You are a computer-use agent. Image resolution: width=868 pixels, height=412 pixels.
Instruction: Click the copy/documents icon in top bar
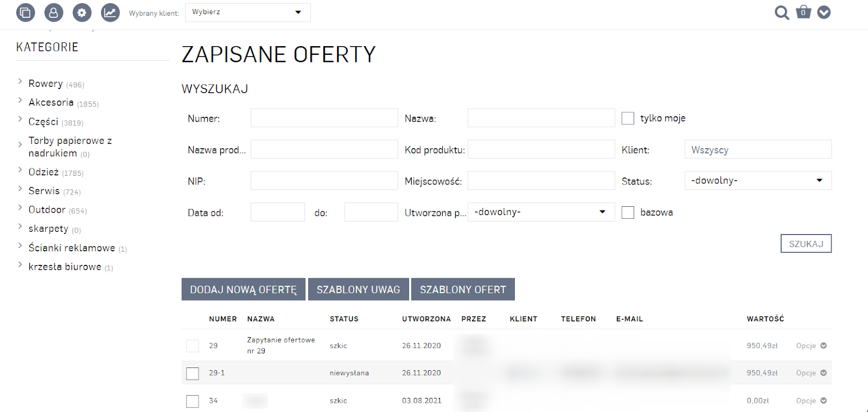pyautogui.click(x=25, y=12)
